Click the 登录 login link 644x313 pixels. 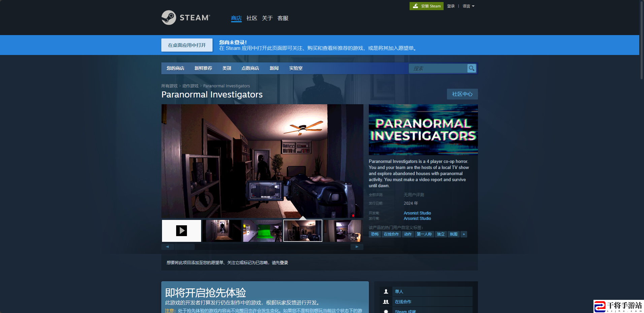451,6
